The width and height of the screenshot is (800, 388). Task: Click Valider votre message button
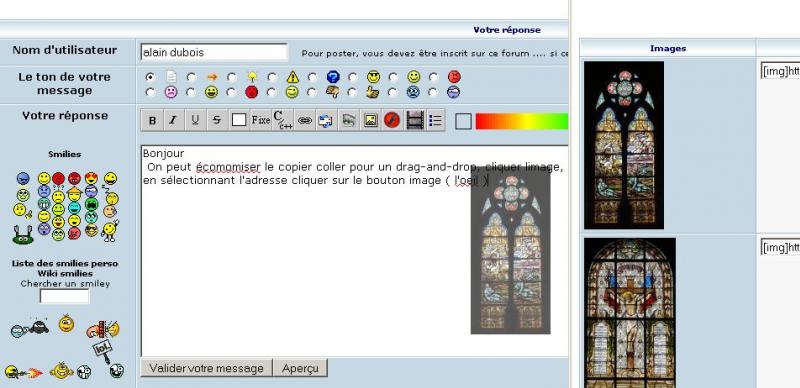207,368
